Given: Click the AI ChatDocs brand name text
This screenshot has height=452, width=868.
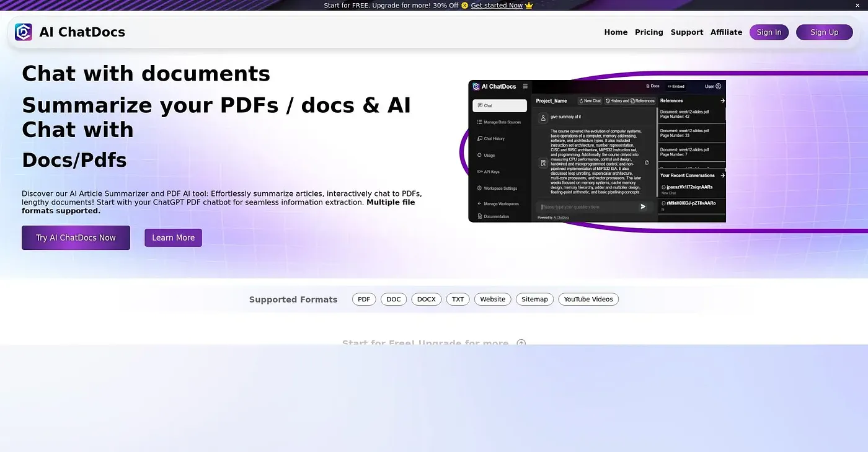Looking at the screenshot, I should coord(82,32).
